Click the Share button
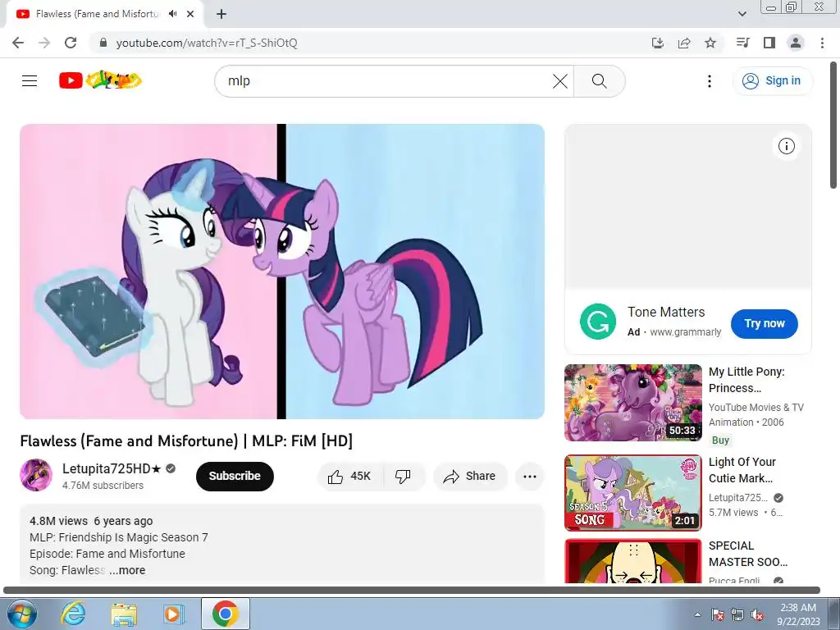The height and width of the screenshot is (630, 840). click(470, 477)
